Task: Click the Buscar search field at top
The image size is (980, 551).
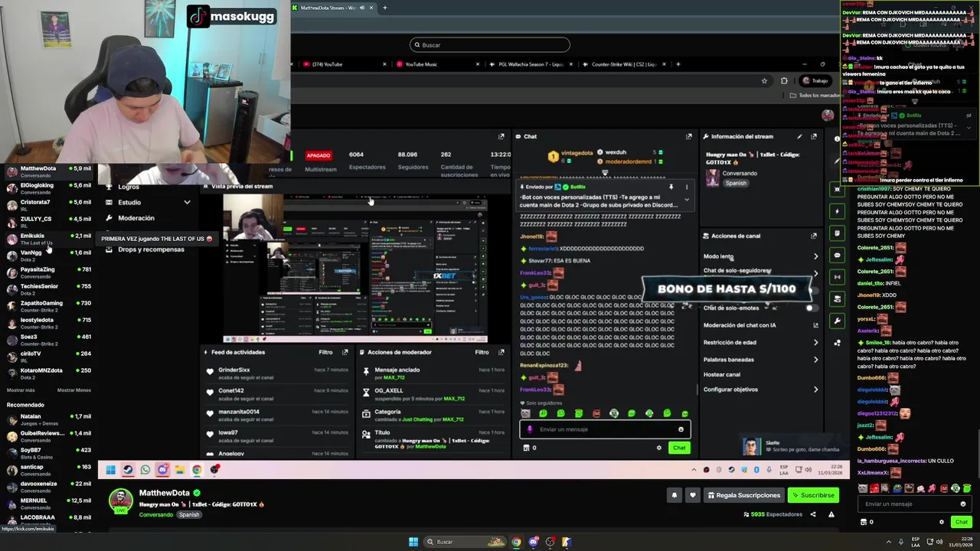Action: [490, 45]
